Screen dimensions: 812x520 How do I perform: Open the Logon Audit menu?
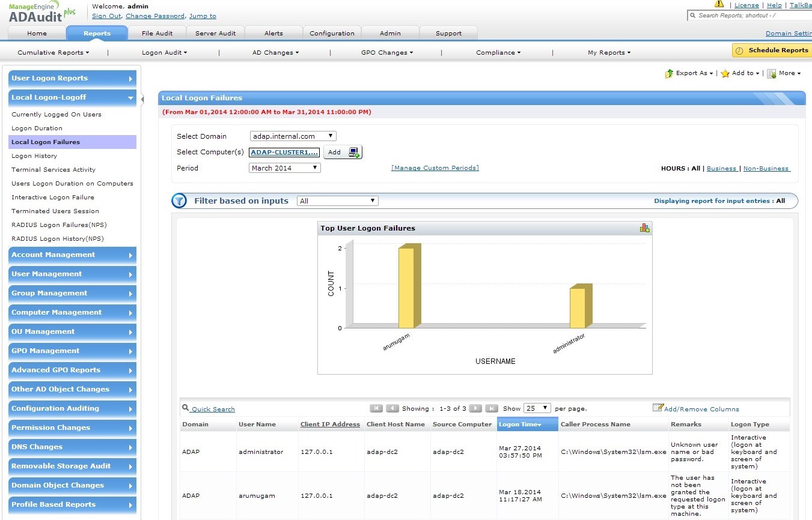point(164,53)
